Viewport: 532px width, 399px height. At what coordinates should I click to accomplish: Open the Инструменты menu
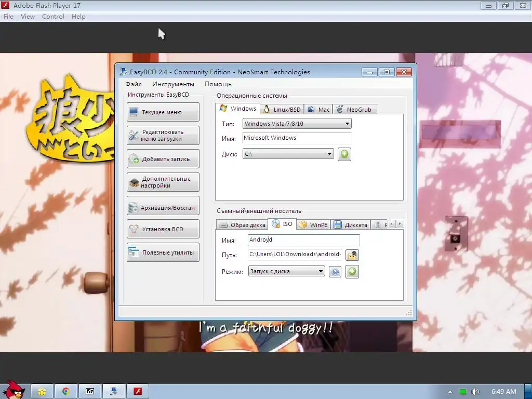click(x=173, y=84)
